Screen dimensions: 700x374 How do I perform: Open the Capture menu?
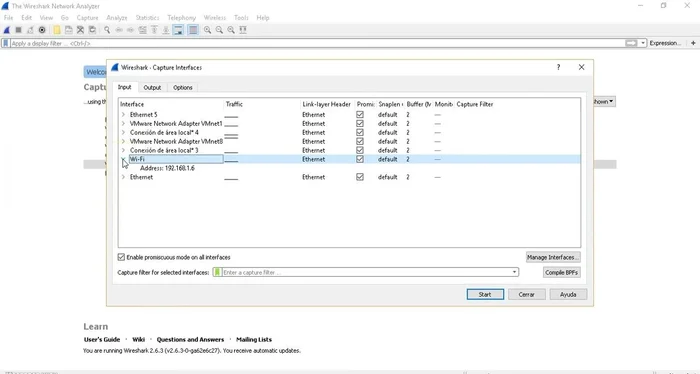(x=88, y=18)
